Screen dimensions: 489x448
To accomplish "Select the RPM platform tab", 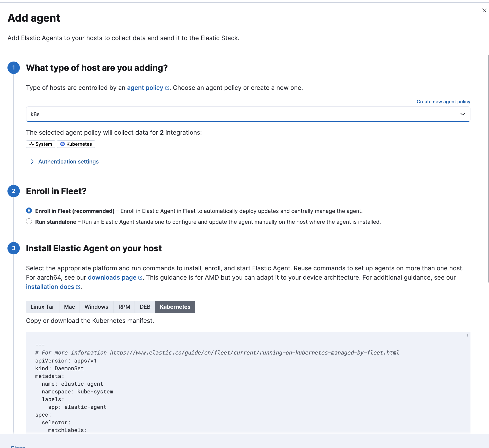I will [x=124, y=307].
